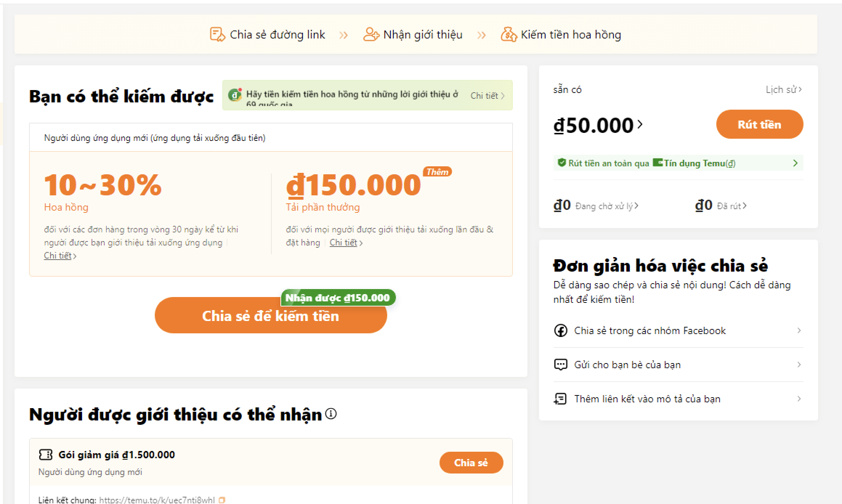Expand the Temu credit withdrawal info chevron
The height and width of the screenshot is (504, 842).
coord(795,163)
